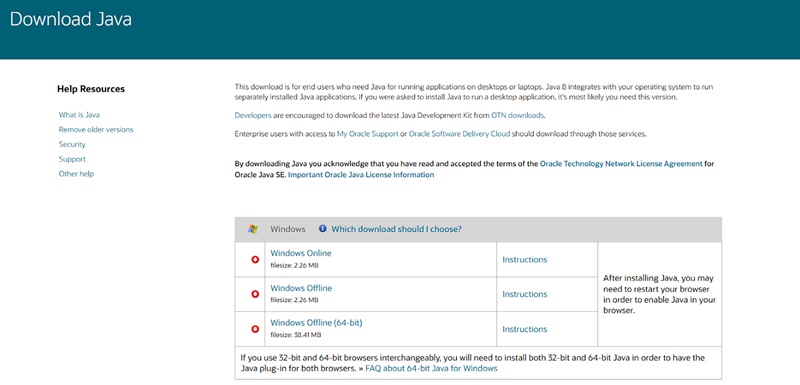
Task: Click the blue info icon beside download help
Action: [x=322, y=228]
